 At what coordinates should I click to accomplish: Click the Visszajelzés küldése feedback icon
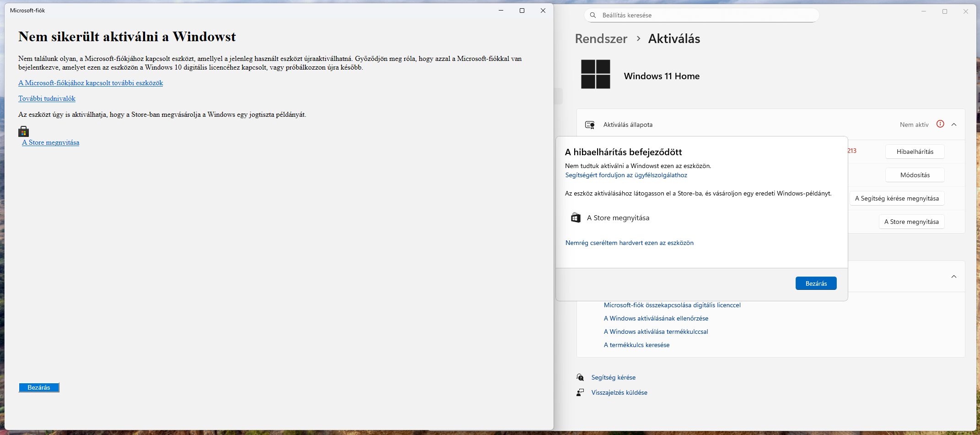pos(580,392)
